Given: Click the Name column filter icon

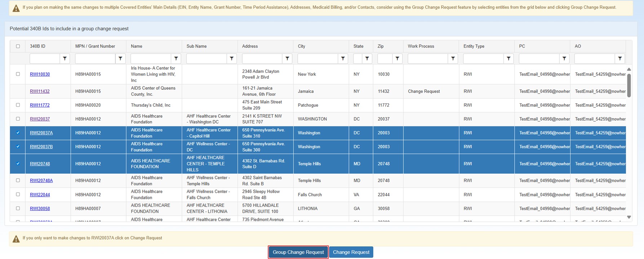Looking at the screenshot, I should tap(176, 58).
